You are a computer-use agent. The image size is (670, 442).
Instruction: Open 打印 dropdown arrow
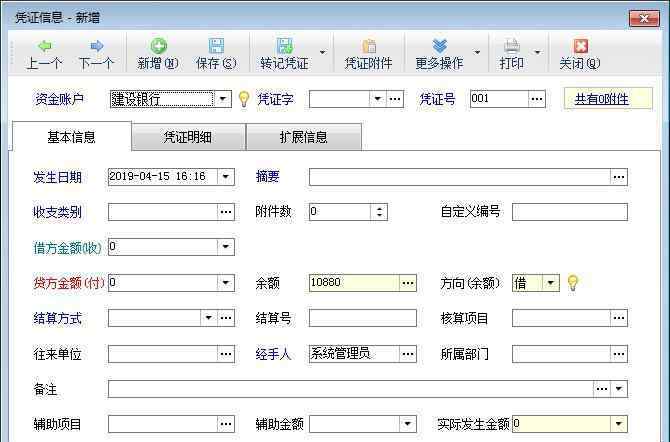click(x=538, y=52)
